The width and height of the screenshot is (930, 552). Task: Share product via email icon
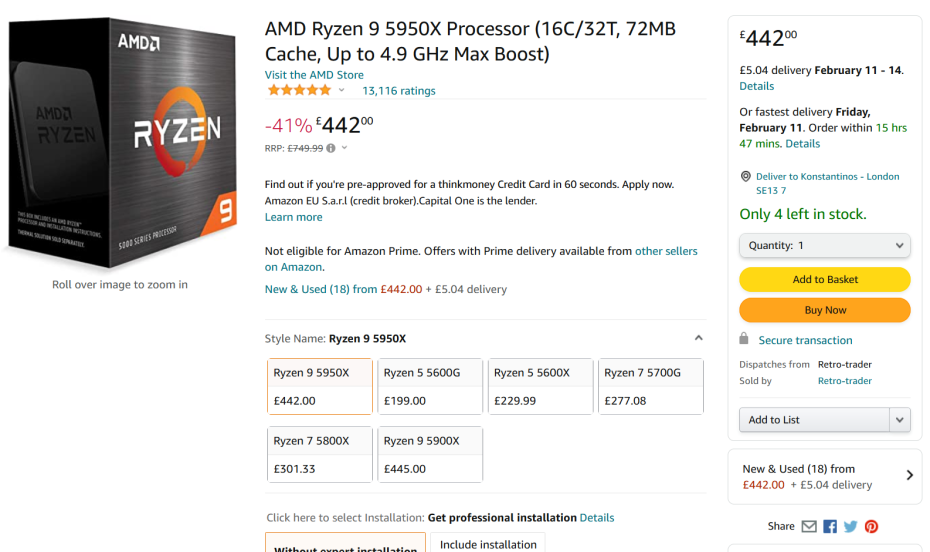(809, 526)
